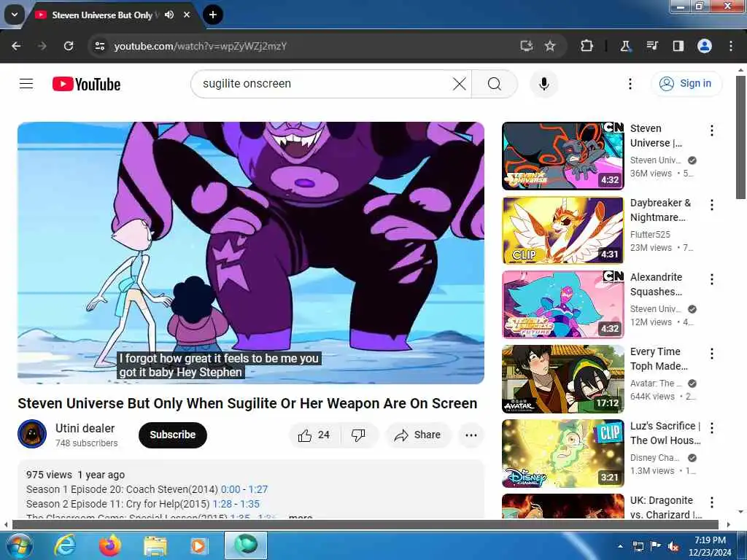Open Every Time Toph Made video thumbnail
747x560 pixels.
click(562, 378)
